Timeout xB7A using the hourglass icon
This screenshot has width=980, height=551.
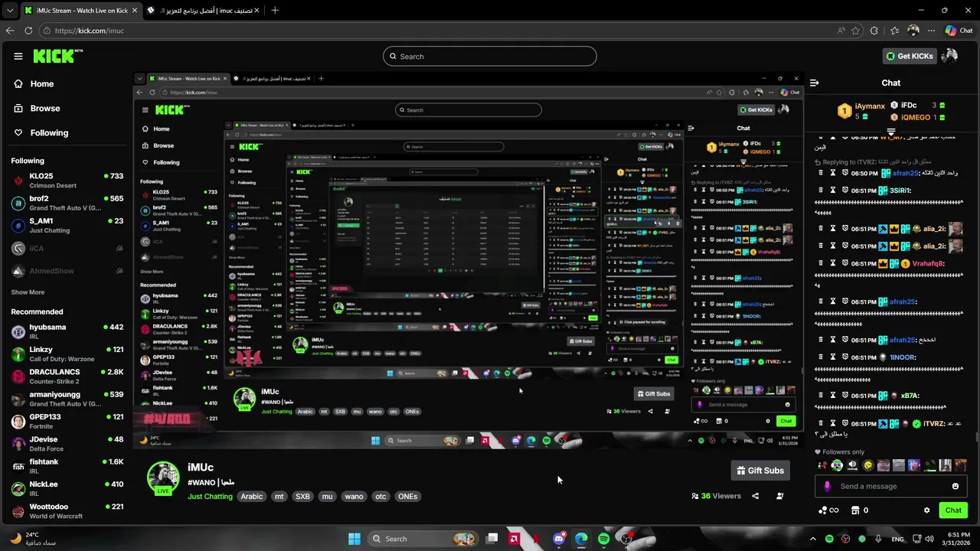click(833, 396)
